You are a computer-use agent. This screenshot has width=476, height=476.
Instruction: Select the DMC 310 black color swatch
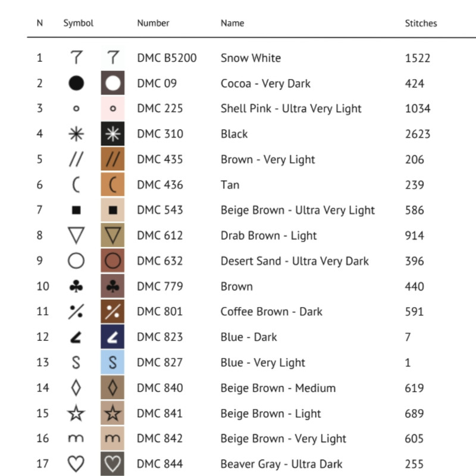[112, 134]
